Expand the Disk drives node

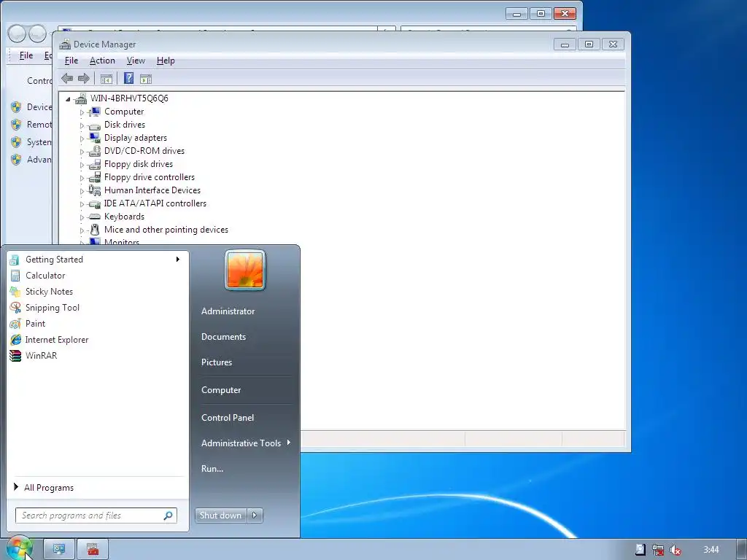coord(82,125)
